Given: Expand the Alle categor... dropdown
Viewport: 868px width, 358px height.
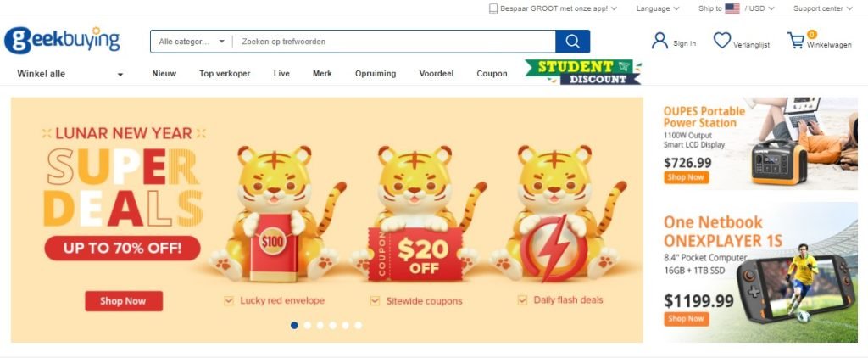Looking at the screenshot, I should (192, 42).
